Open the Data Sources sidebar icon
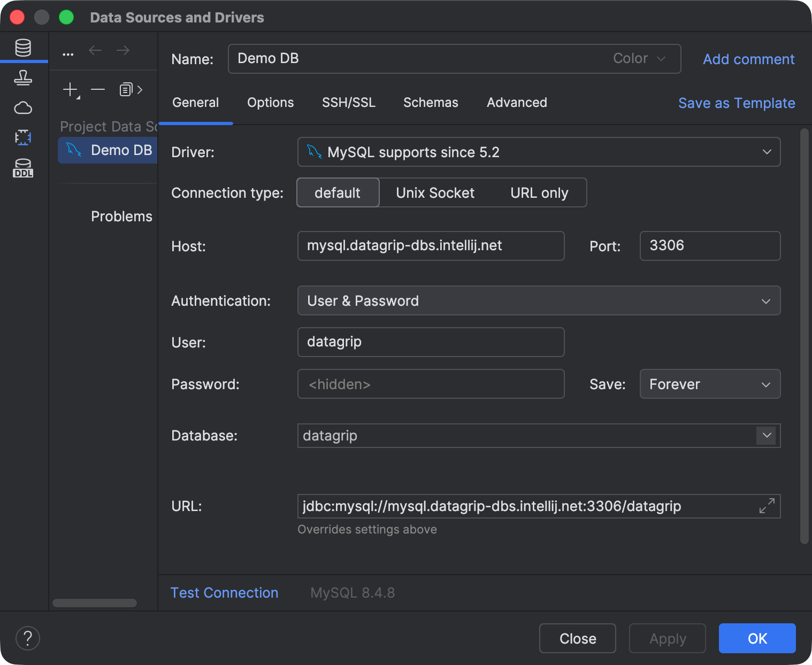812x665 pixels. [x=23, y=48]
